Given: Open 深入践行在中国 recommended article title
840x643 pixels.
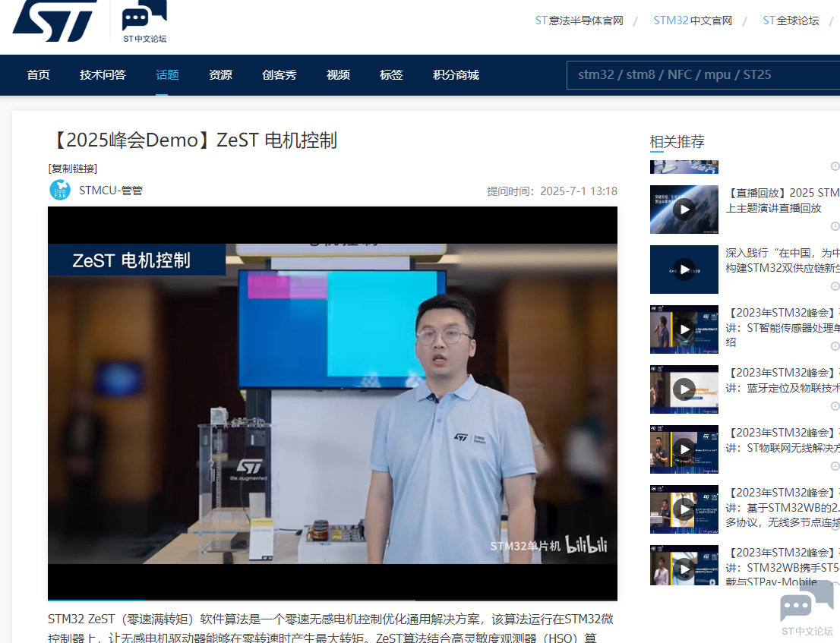Looking at the screenshot, I should (783, 260).
